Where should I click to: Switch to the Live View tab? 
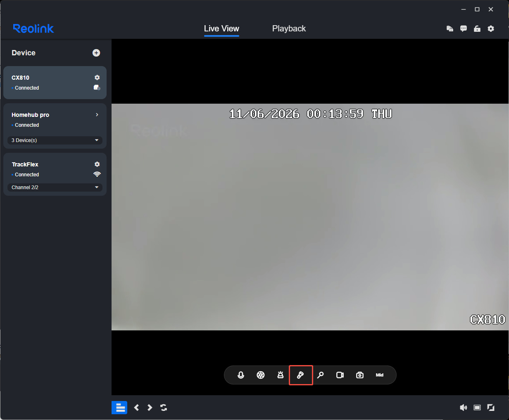[x=221, y=28]
